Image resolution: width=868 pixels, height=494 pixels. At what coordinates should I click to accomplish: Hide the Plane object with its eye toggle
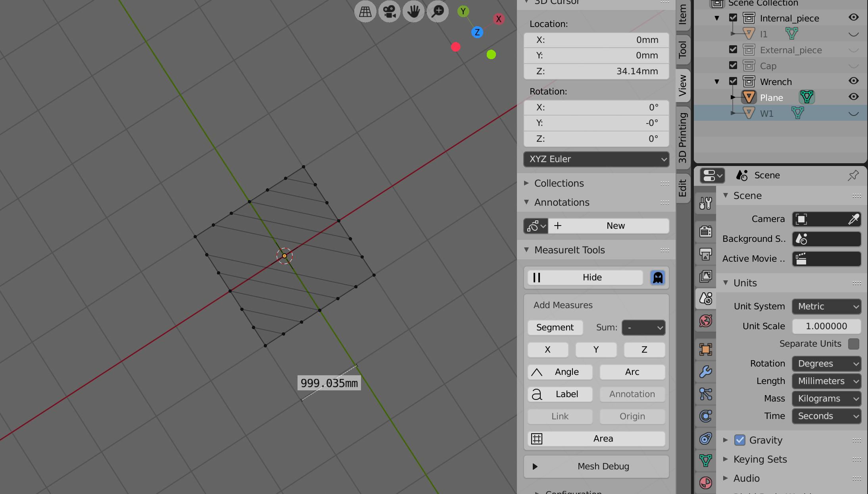[x=854, y=96]
